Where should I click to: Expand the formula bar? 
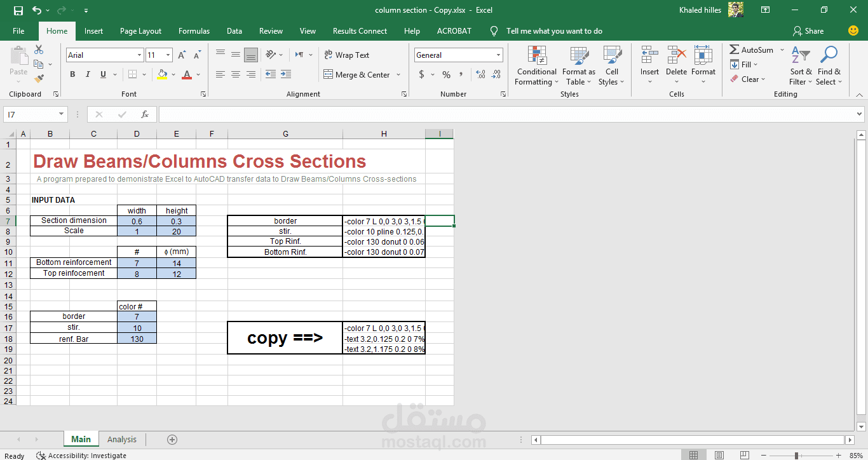pyautogui.click(x=860, y=114)
